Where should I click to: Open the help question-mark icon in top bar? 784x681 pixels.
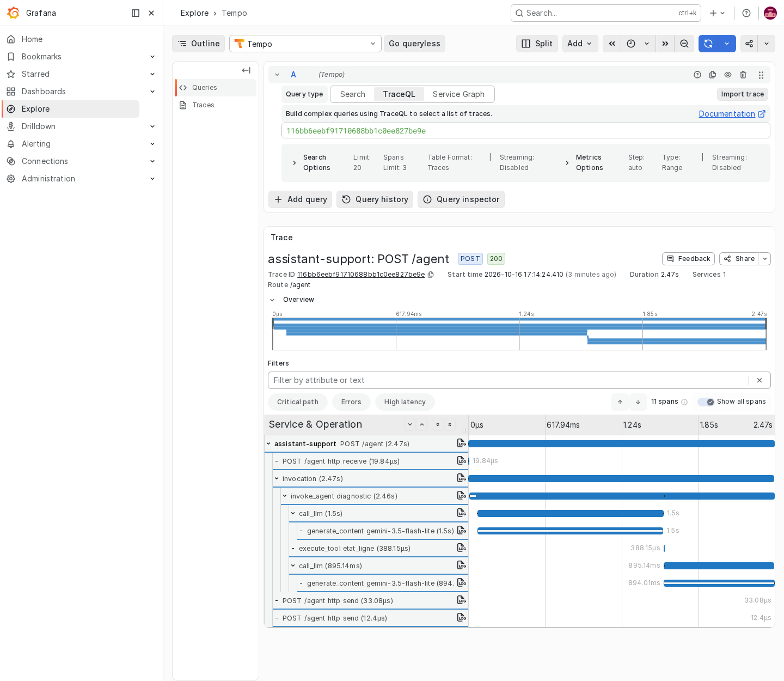pos(746,13)
